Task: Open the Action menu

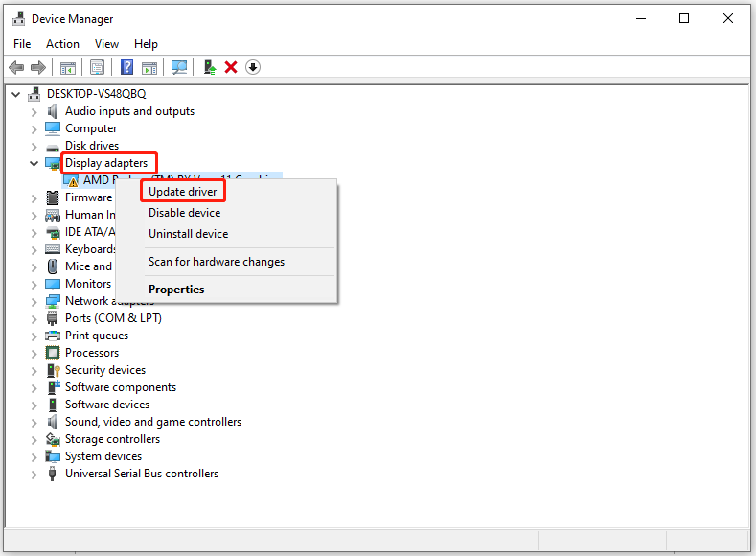Action: (x=62, y=44)
